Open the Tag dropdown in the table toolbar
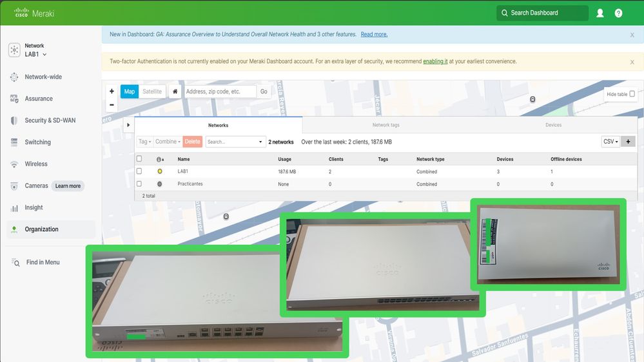The height and width of the screenshot is (362, 644). coord(144,142)
